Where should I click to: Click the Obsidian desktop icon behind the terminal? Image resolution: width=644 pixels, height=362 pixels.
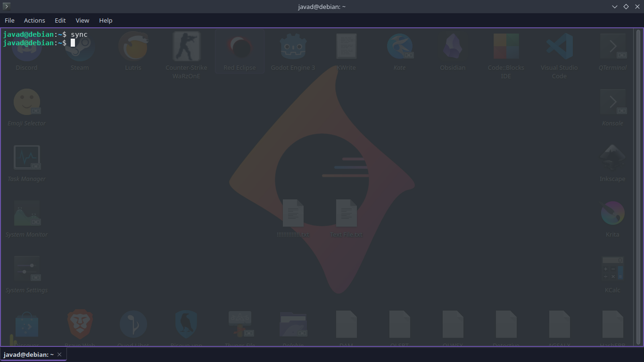point(453,46)
